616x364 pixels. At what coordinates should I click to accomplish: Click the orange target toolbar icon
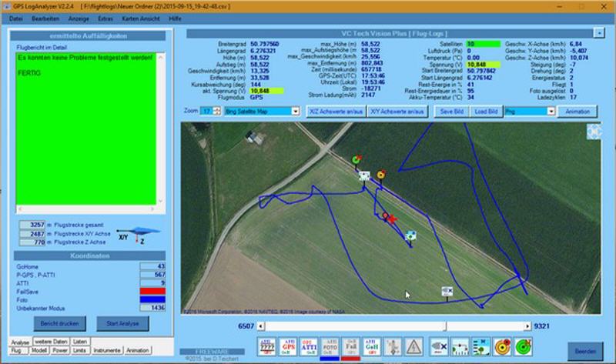(503, 347)
